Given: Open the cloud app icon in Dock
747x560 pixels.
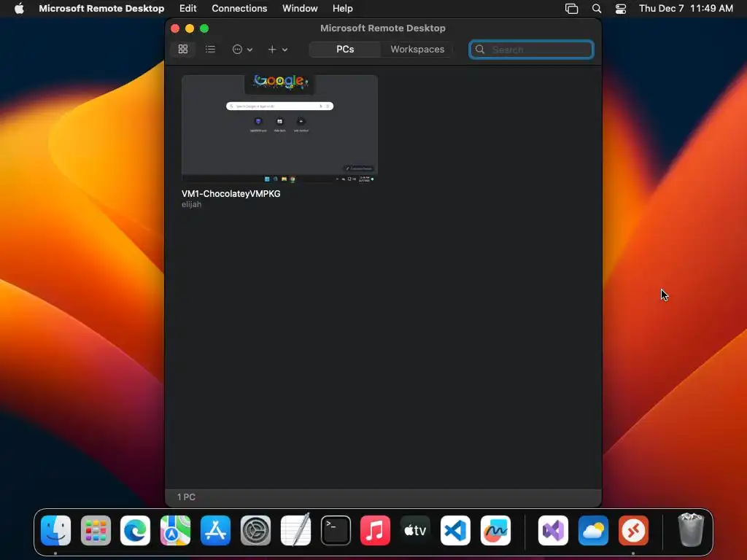Looking at the screenshot, I should [x=593, y=530].
